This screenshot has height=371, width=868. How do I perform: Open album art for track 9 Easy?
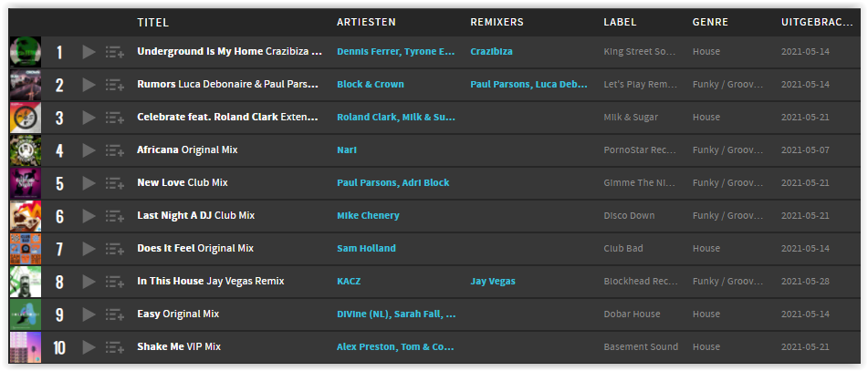click(x=26, y=314)
